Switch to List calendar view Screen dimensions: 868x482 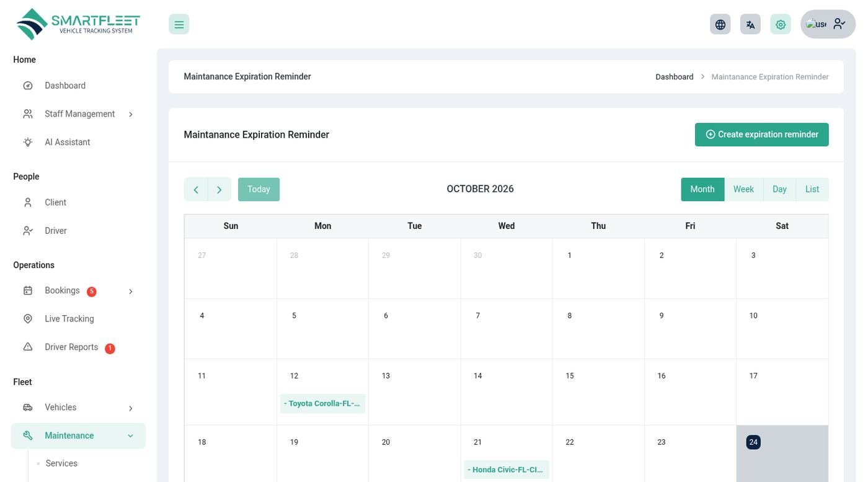(812, 189)
